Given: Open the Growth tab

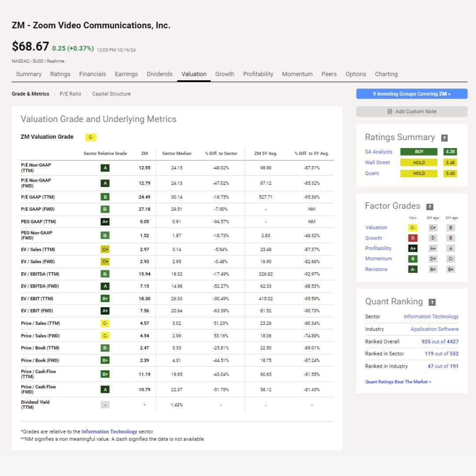Looking at the screenshot, I should 225,74.
